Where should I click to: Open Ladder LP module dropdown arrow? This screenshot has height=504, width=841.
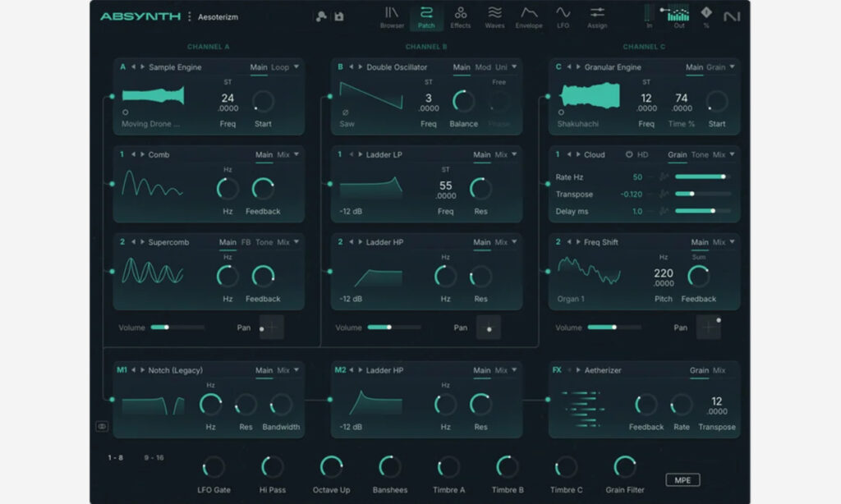point(514,154)
